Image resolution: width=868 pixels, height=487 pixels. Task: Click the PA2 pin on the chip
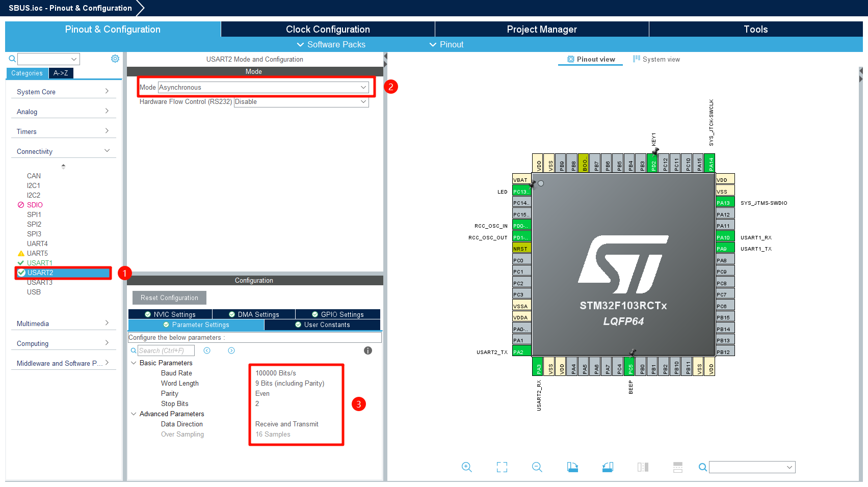click(x=521, y=352)
